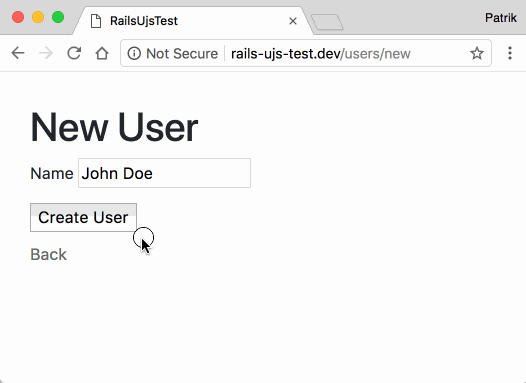Click the Name field label

point(52,173)
